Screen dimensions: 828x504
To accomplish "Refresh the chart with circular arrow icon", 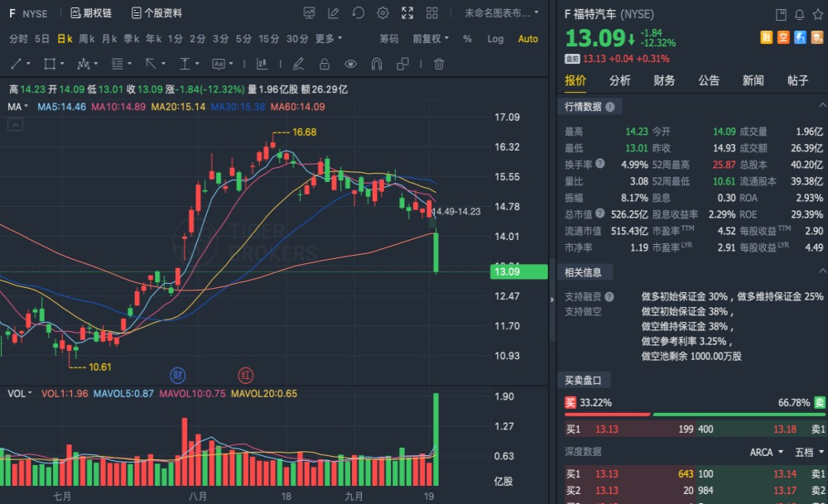I will (x=358, y=13).
